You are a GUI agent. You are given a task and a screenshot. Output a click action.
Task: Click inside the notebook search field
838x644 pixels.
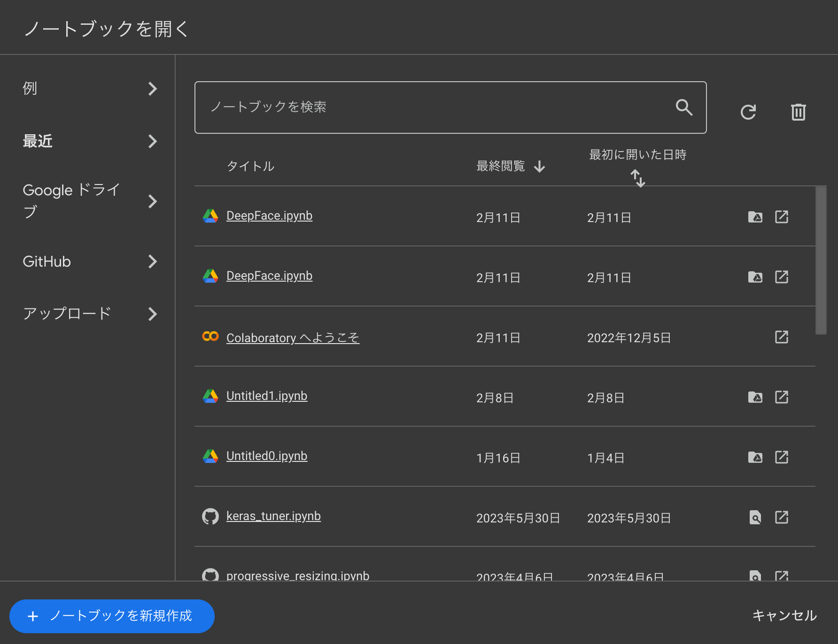point(423,107)
